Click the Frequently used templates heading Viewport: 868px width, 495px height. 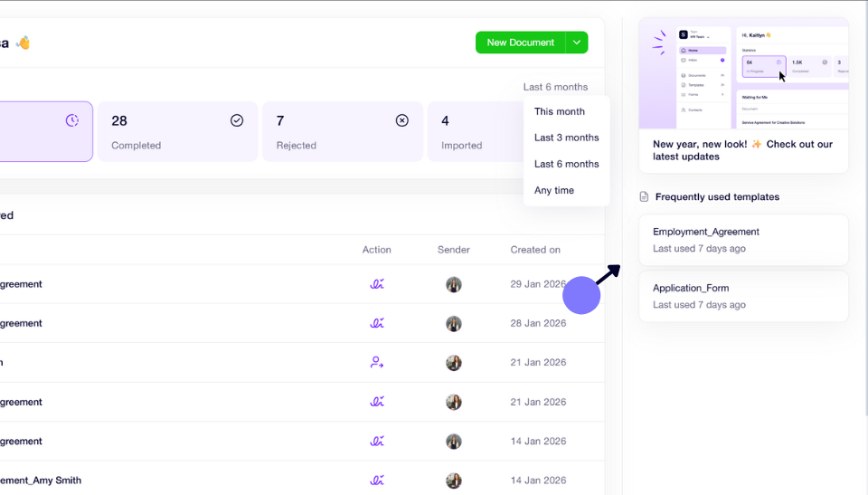717,196
